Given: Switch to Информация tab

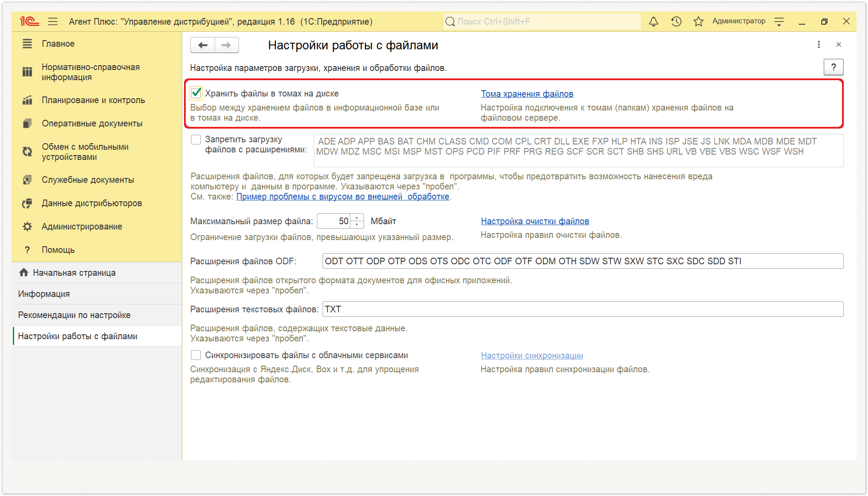Looking at the screenshot, I should (x=96, y=294).
